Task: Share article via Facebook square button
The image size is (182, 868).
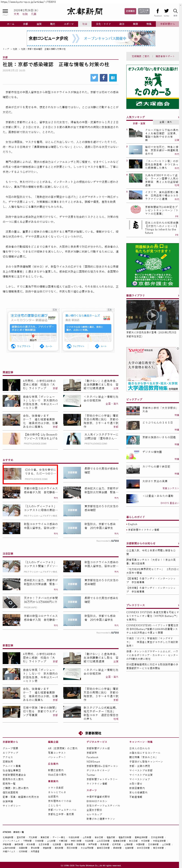Action: click(104, 78)
